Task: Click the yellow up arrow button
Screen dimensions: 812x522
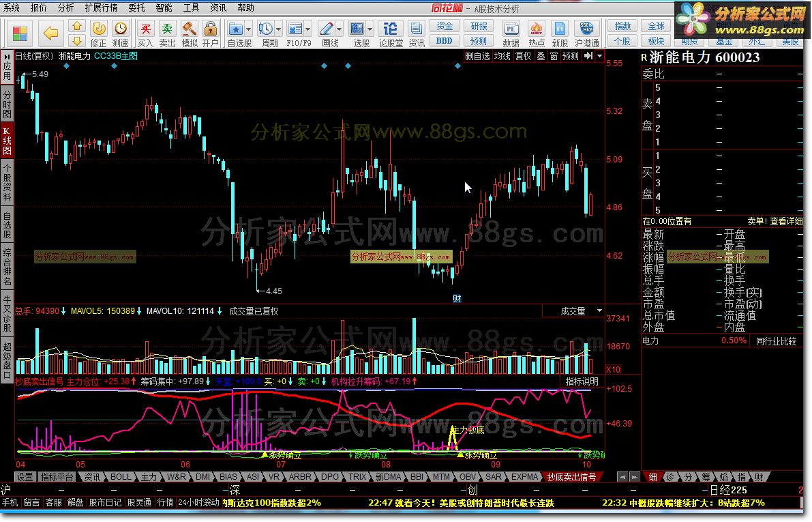Action: 76,26
